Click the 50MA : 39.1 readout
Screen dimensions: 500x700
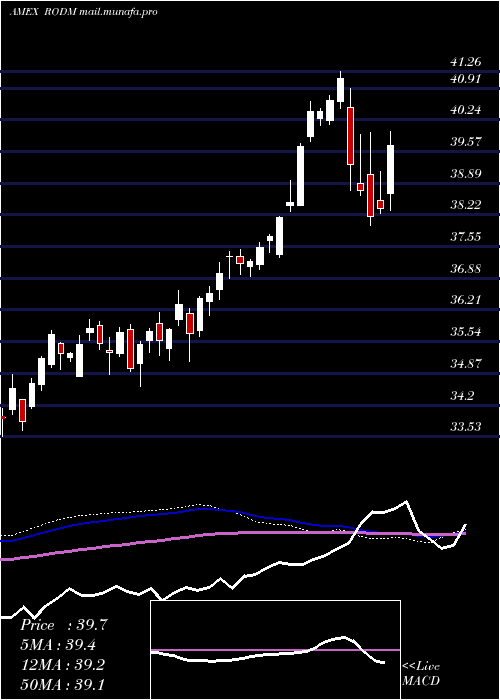[62, 684]
